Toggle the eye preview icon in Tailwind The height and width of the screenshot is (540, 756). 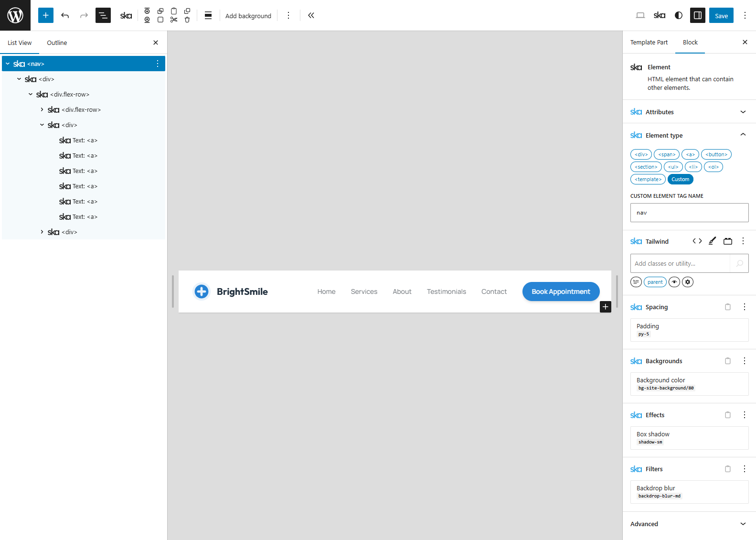pos(674,282)
